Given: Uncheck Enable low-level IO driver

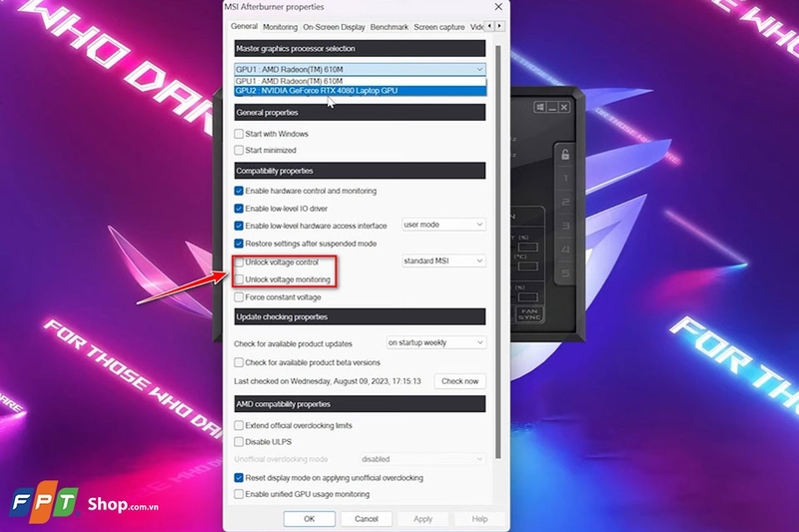Looking at the screenshot, I should pos(239,209).
